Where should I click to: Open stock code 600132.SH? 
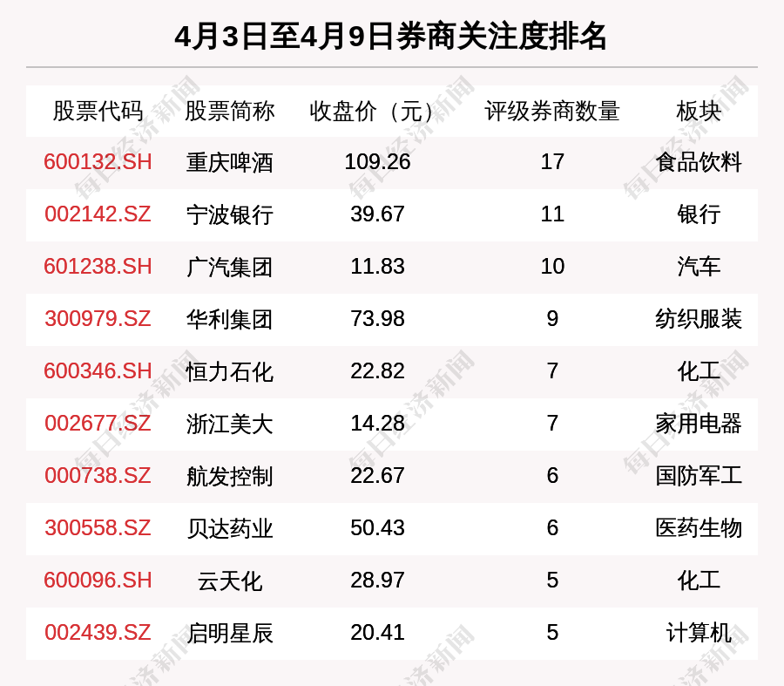(x=98, y=162)
